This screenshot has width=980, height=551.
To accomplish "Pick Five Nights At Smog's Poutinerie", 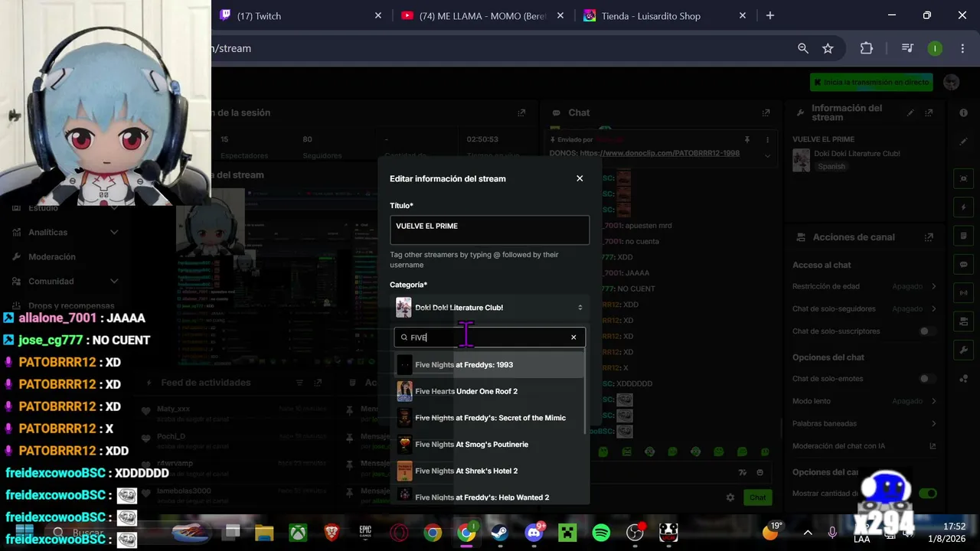I will pyautogui.click(x=489, y=445).
